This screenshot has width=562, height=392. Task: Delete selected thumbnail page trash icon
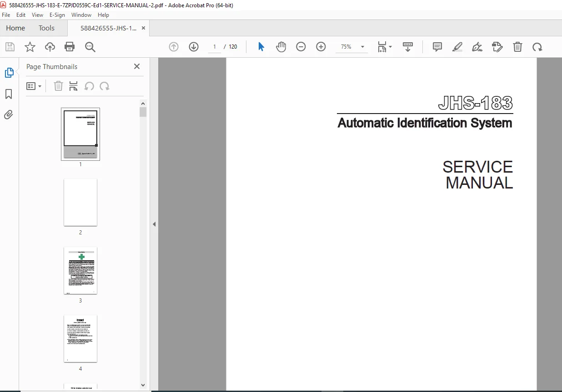coord(58,86)
